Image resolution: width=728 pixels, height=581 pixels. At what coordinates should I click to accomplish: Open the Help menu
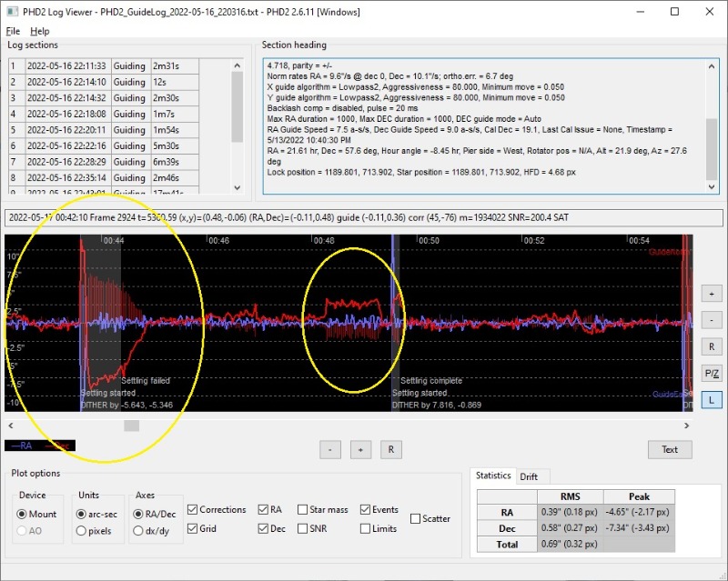click(x=39, y=31)
